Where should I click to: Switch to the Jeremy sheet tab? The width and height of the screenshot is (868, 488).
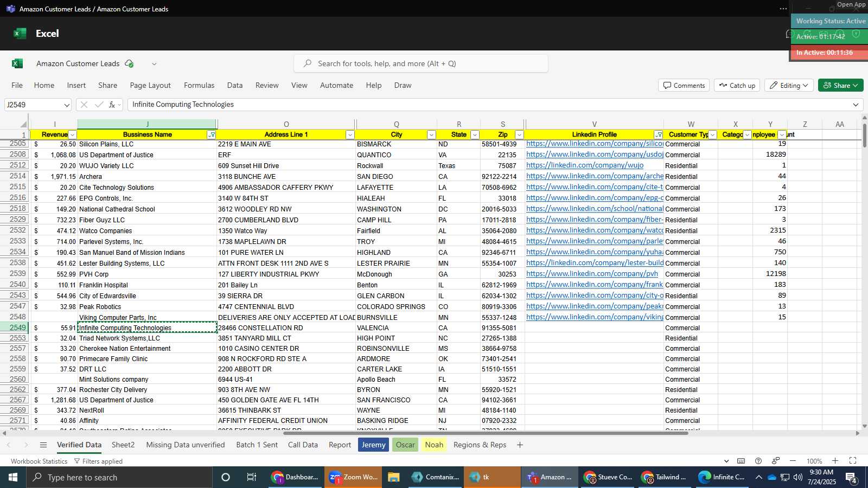[373, 445]
